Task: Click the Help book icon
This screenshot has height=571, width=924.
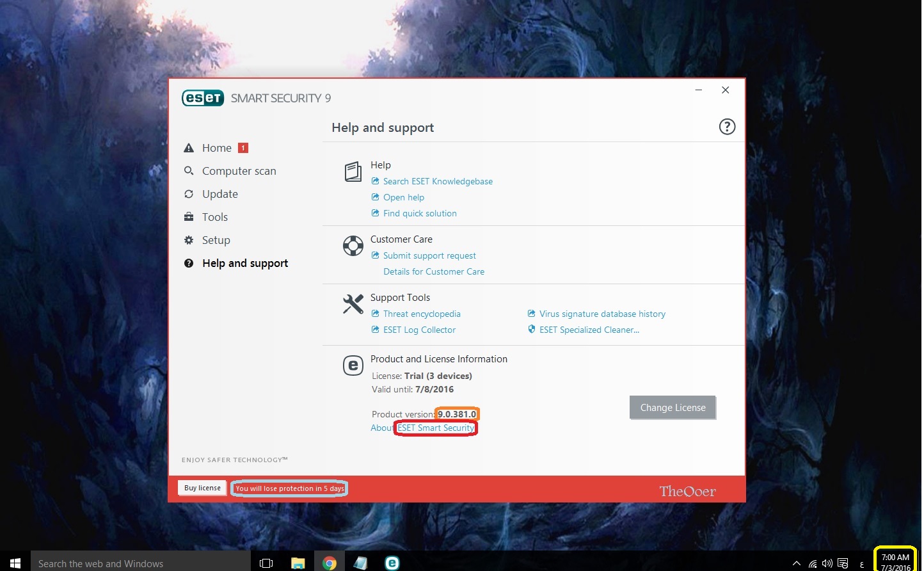Action: tap(353, 172)
